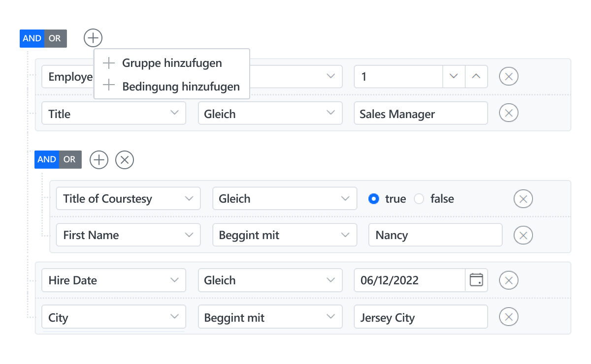The image size is (591, 364).
Task: Click the nested group's plus icon
Action: click(x=99, y=160)
